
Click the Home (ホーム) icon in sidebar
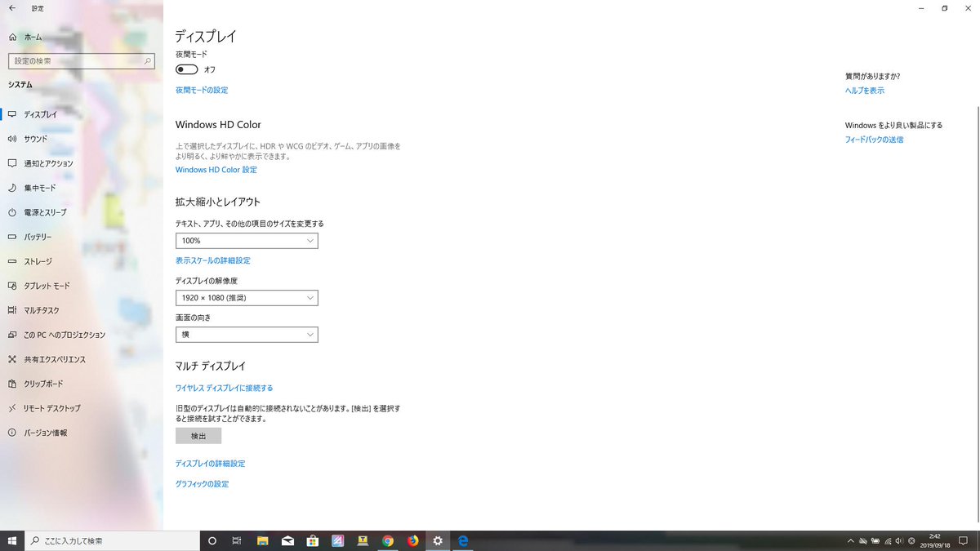click(12, 38)
